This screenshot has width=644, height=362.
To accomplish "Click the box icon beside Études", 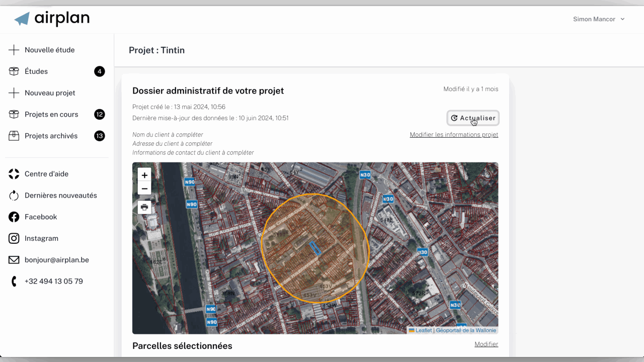I will click(14, 71).
